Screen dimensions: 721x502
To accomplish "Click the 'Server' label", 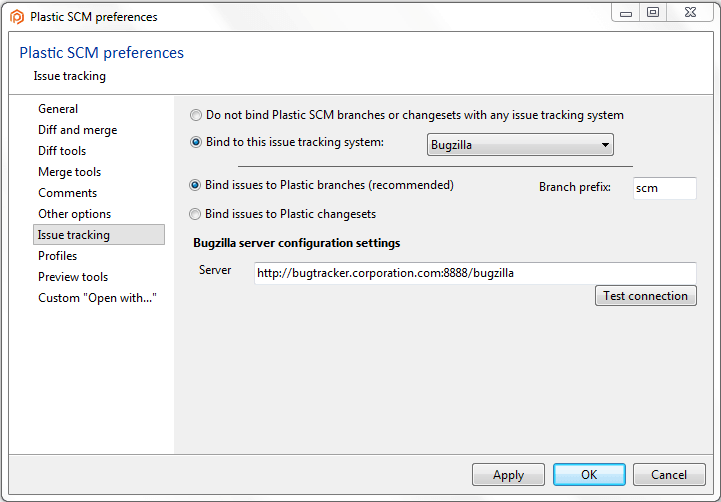I will [x=215, y=270].
